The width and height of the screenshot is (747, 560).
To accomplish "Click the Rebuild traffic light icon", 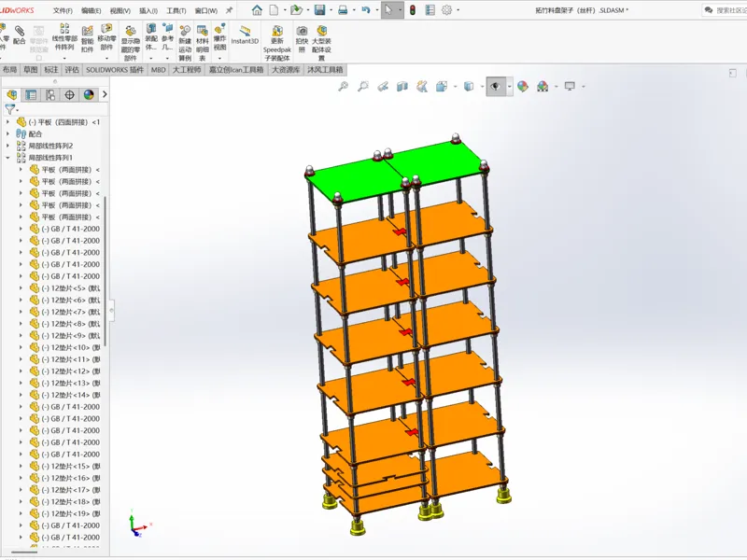I will pyautogui.click(x=413, y=10).
